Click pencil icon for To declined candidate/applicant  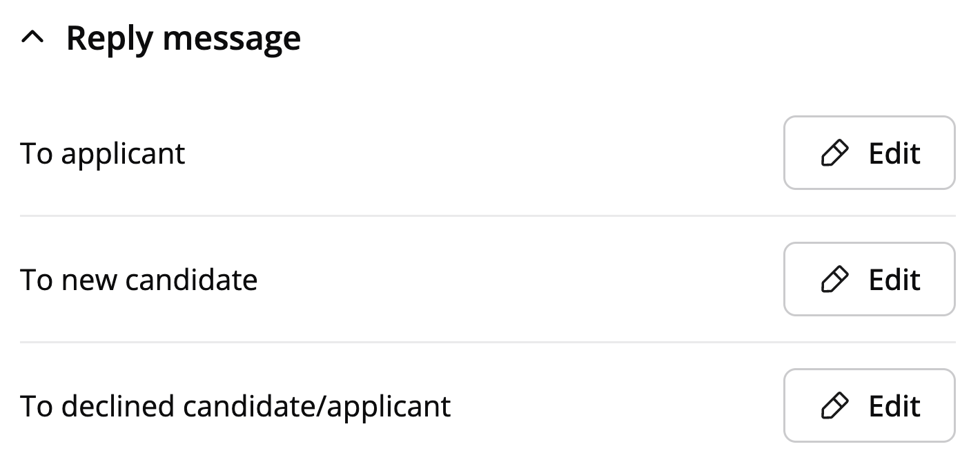834,406
